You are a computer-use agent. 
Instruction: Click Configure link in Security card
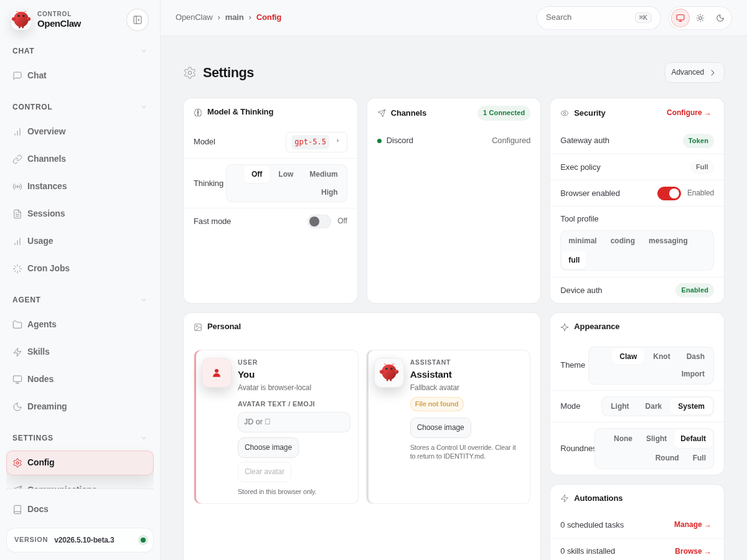pyautogui.click(x=688, y=113)
